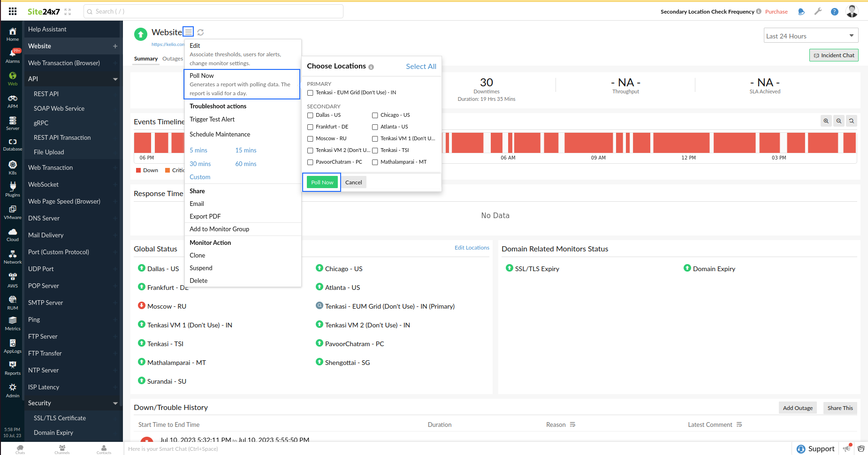Open the wrench tools icon in header
Screen dimensions: 868x455
pos(818,12)
